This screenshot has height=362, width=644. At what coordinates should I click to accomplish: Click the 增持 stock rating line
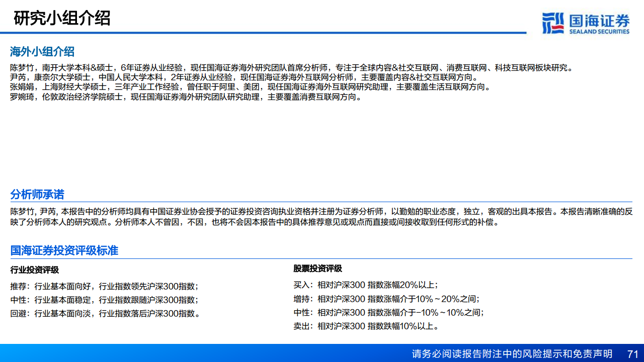[x=387, y=299]
